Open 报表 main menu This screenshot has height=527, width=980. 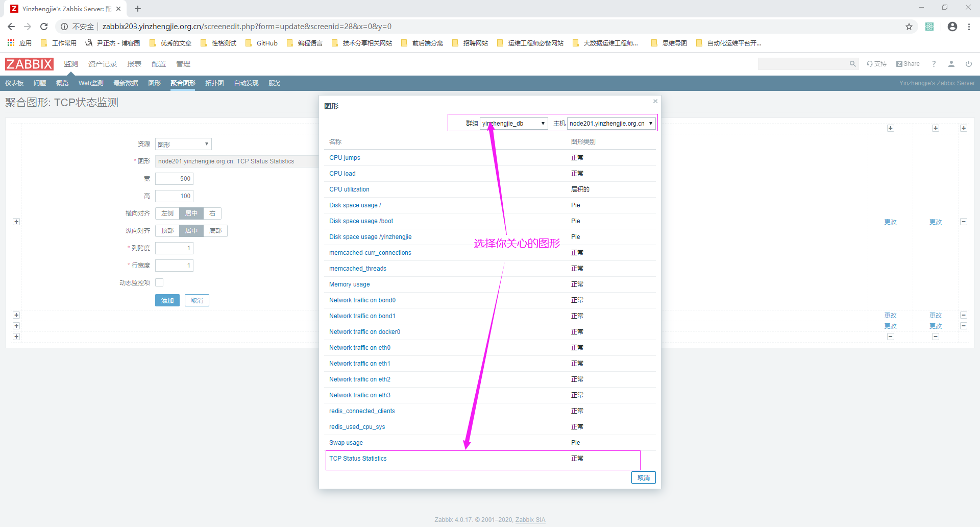coord(134,64)
